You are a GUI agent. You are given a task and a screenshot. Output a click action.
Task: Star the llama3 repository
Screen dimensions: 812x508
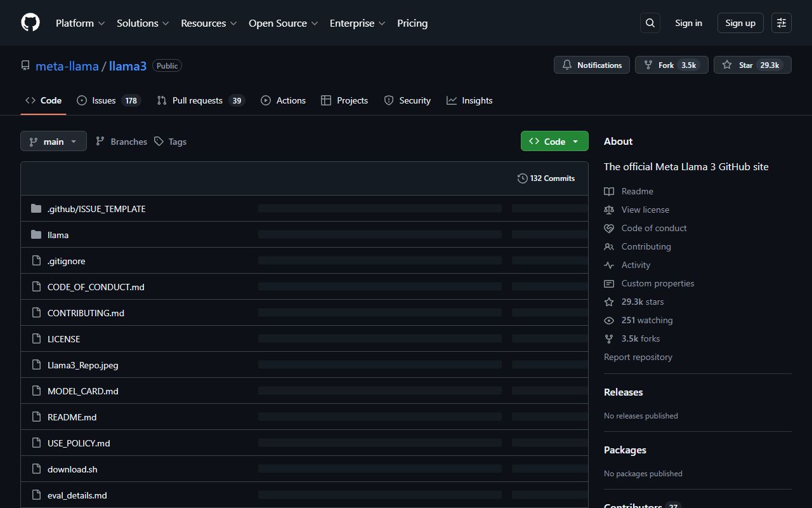[x=752, y=65]
